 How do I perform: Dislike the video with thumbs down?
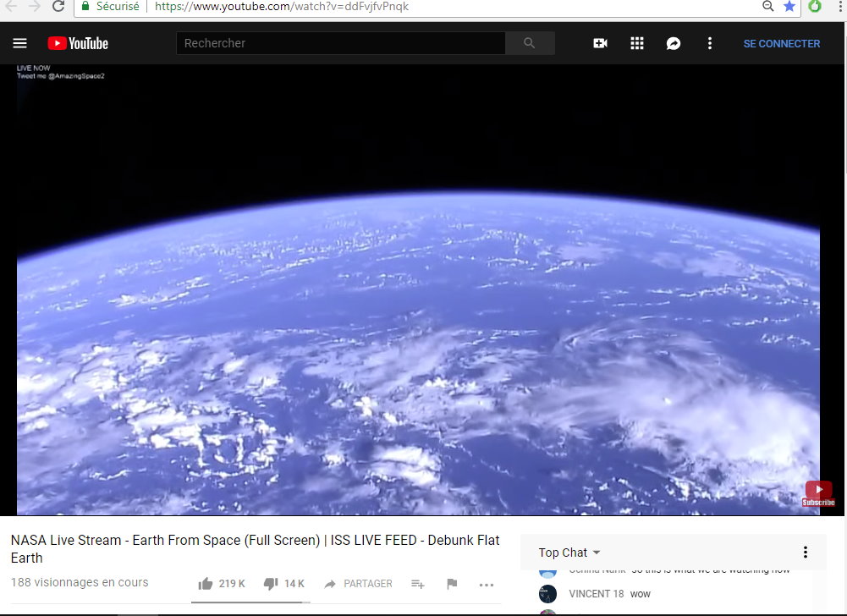click(x=284, y=584)
